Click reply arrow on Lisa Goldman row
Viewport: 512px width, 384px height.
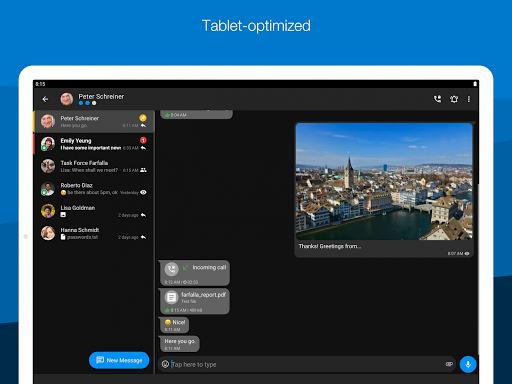[x=143, y=215]
